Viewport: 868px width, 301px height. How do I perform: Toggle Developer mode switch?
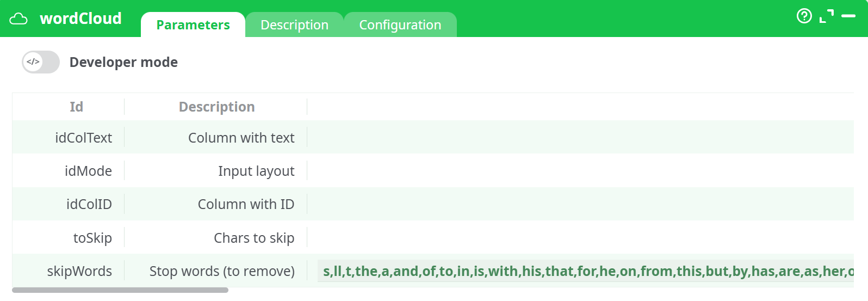point(40,62)
